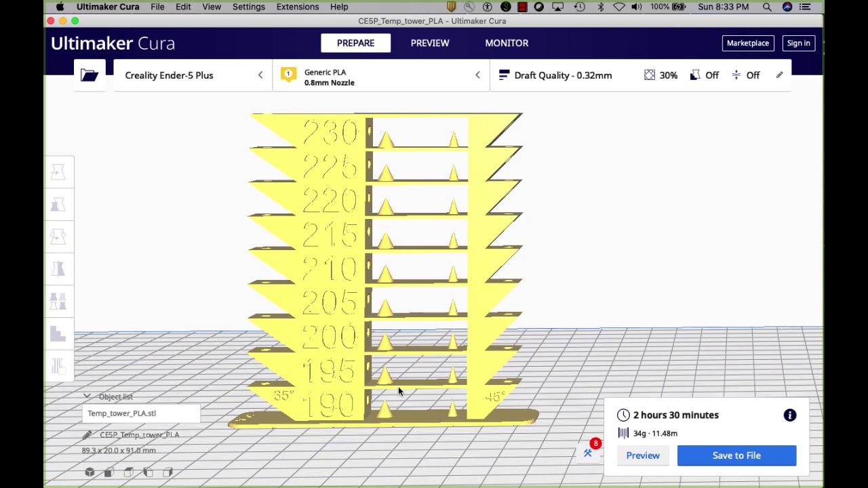Click the temp tower model in viewport
868x488 pixels.
pos(384,270)
